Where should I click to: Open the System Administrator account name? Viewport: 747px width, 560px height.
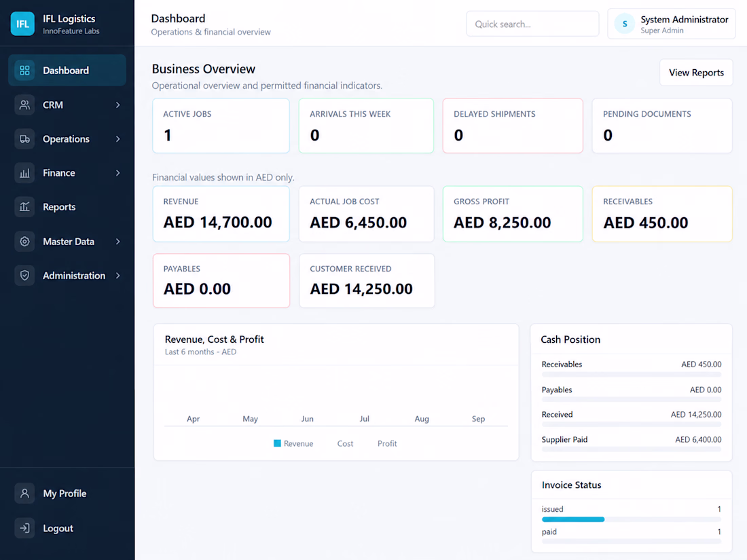[x=684, y=20]
